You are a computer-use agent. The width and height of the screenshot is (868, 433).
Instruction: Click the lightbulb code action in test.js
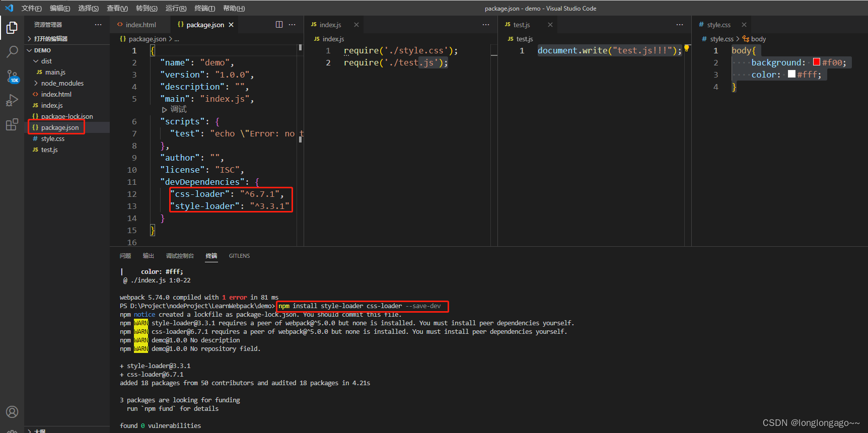[x=686, y=48]
